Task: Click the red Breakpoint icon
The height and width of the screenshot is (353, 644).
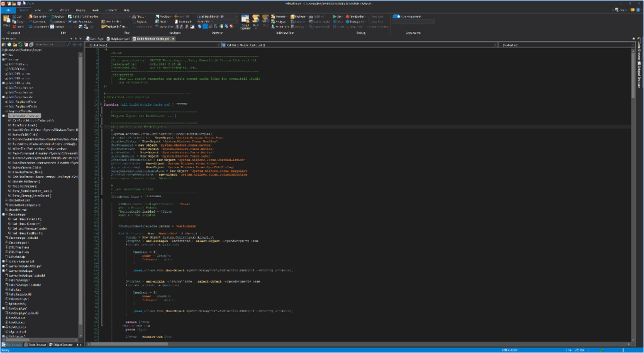Action: (347, 16)
